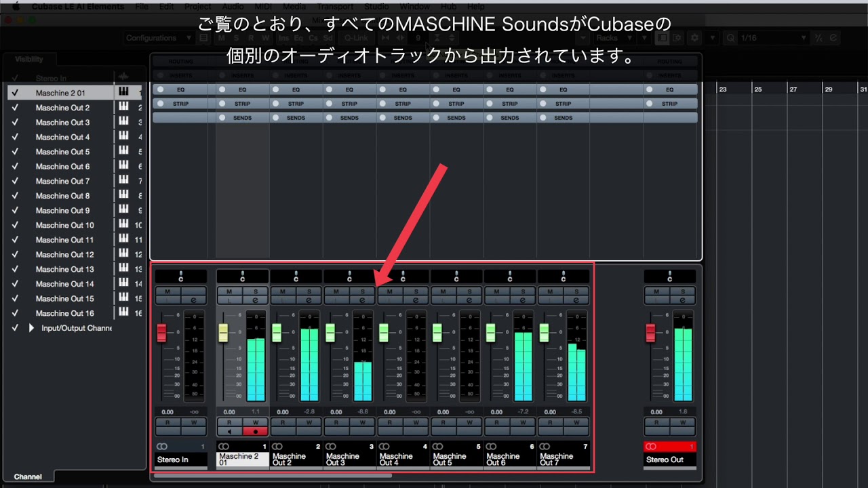Click the yellow Maschine 2 01 volume fader
The height and width of the screenshot is (488, 868).
[x=223, y=333]
